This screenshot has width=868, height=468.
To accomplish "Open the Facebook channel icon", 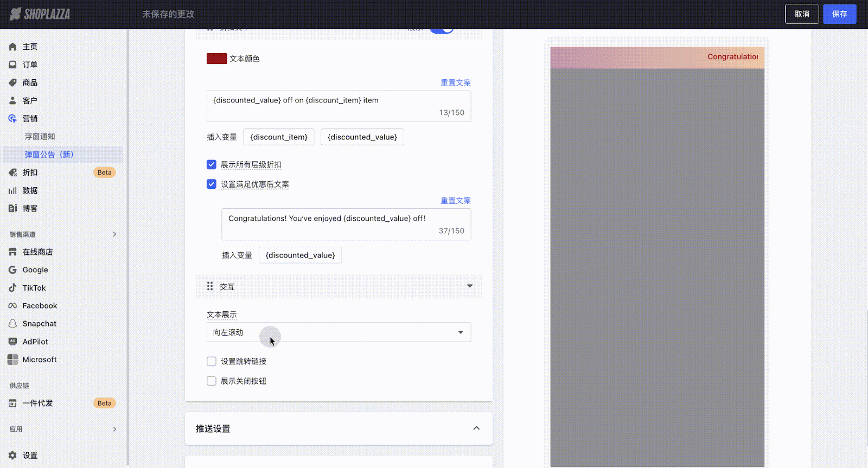I will click(12, 306).
